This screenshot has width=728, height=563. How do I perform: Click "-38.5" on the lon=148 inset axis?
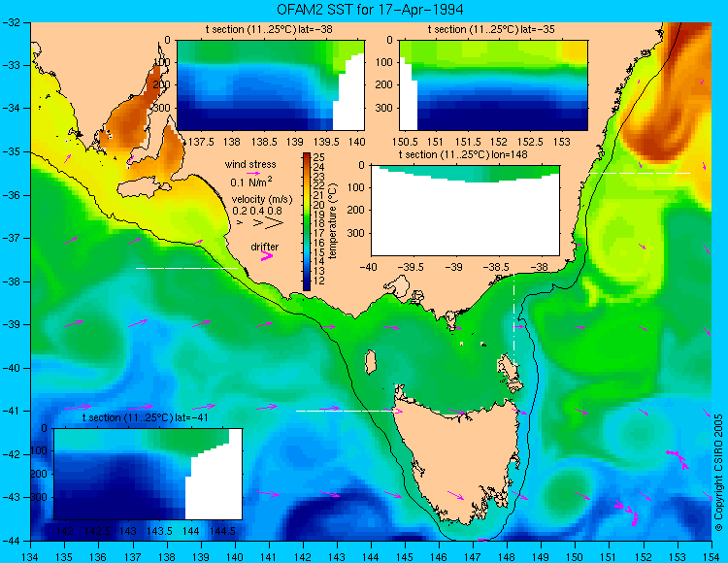click(x=498, y=267)
